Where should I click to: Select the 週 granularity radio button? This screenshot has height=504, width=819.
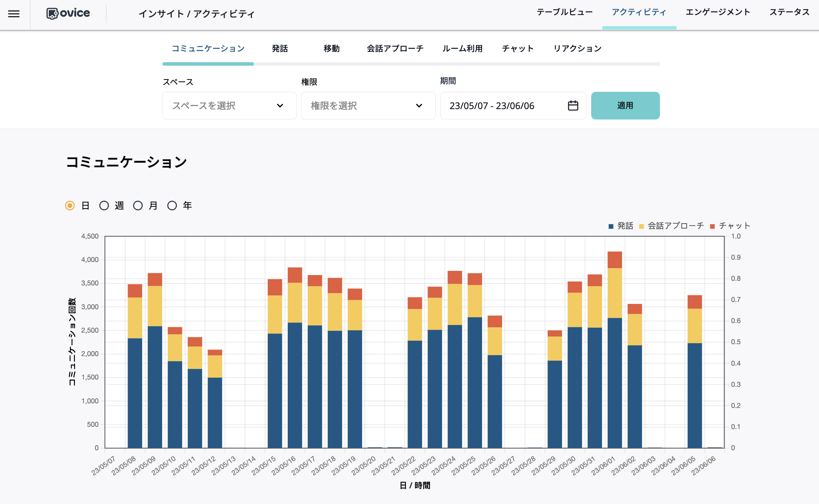(x=104, y=206)
